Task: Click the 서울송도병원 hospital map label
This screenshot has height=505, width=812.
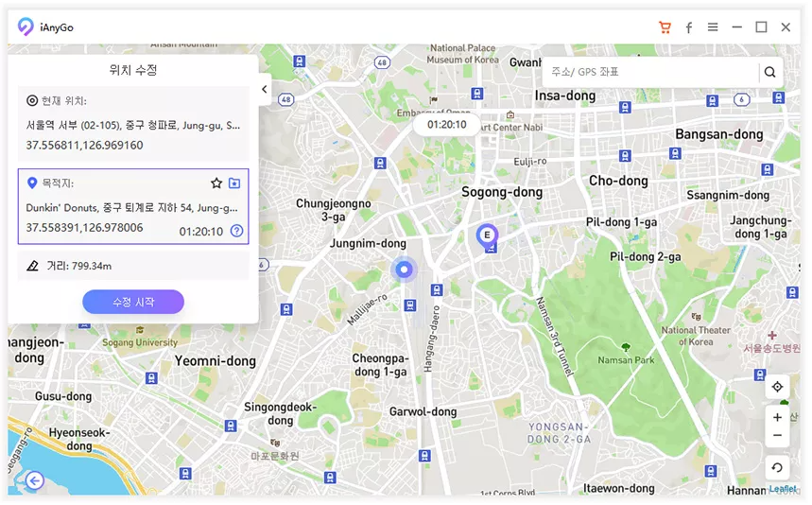Action: click(771, 348)
